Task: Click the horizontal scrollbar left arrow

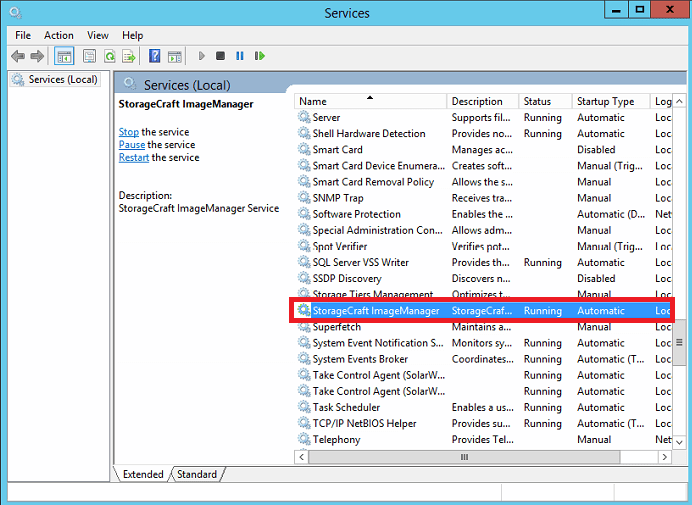Action: point(301,457)
